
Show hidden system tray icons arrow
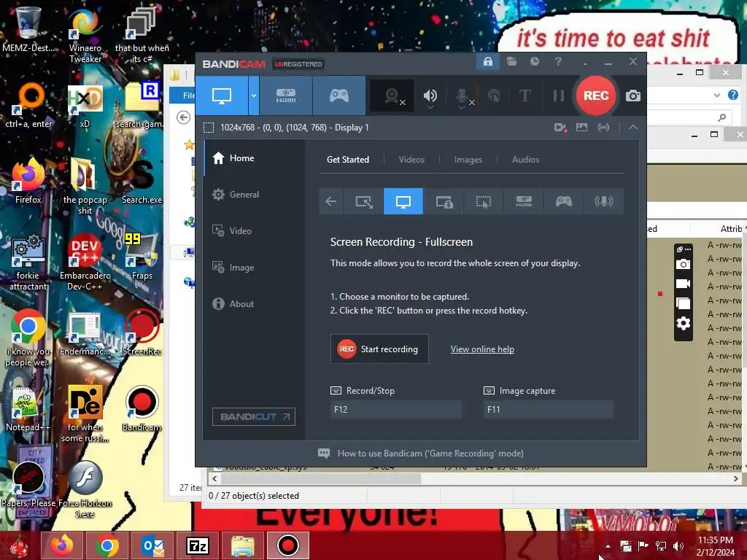click(x=608, y=546)
